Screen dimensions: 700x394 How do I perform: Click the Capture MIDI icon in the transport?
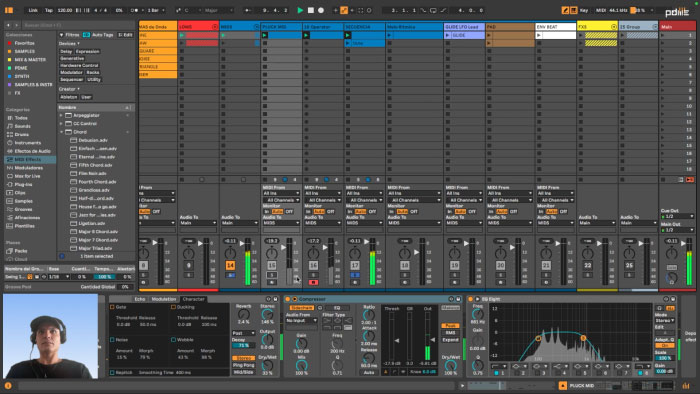(361, 10)
